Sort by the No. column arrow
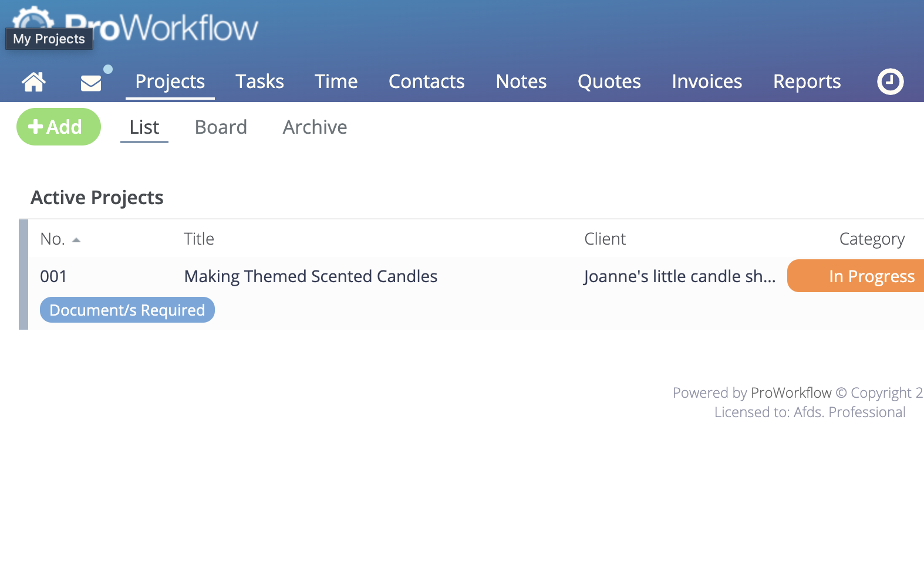Viewport: 924px width, 562px height. point(76,240)
